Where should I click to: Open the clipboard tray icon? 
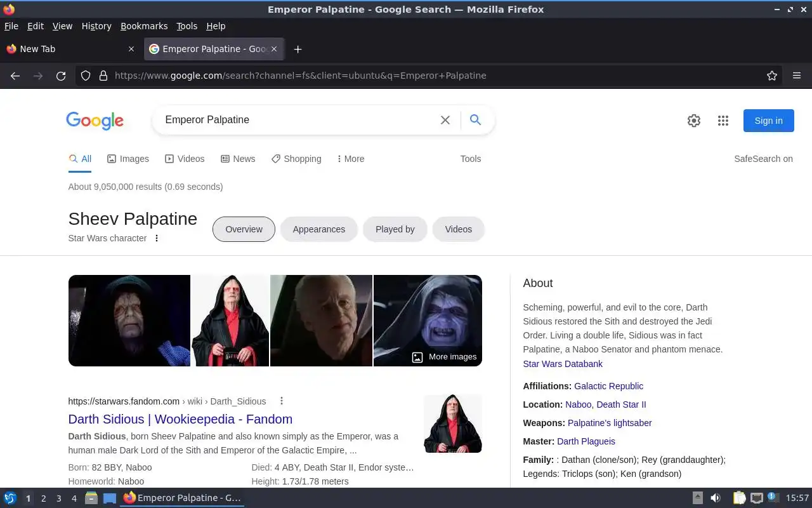[739, 498]
